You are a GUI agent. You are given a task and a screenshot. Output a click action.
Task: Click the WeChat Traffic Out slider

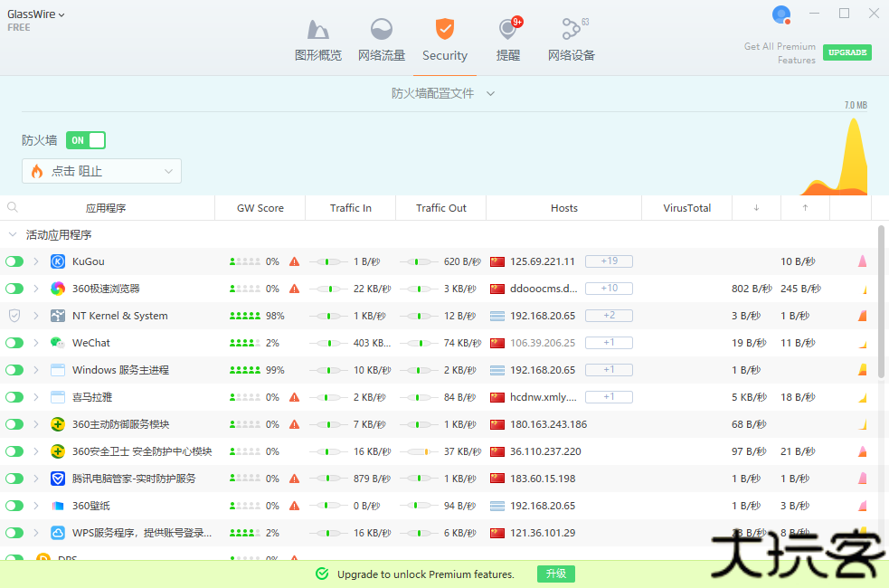tap(419, 343)
